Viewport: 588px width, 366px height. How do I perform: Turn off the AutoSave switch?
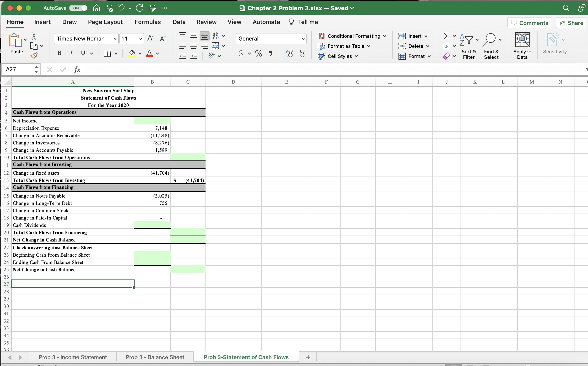78,8
